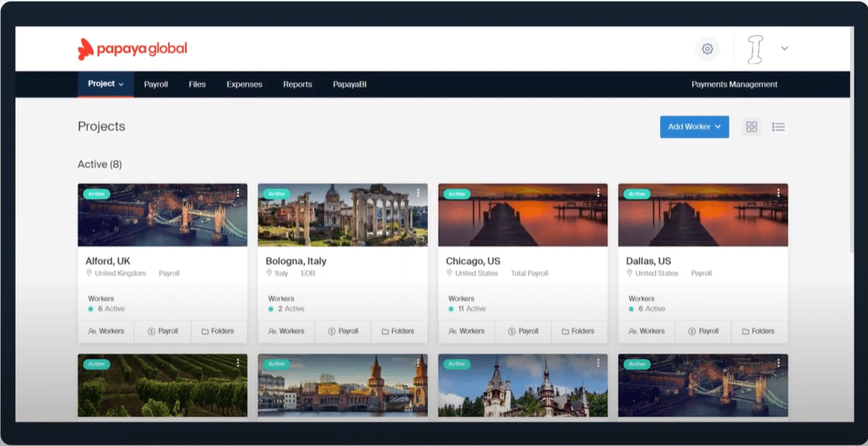868x446 pixels.
Task: Click the user avatar picture
Action: (755, 49)
